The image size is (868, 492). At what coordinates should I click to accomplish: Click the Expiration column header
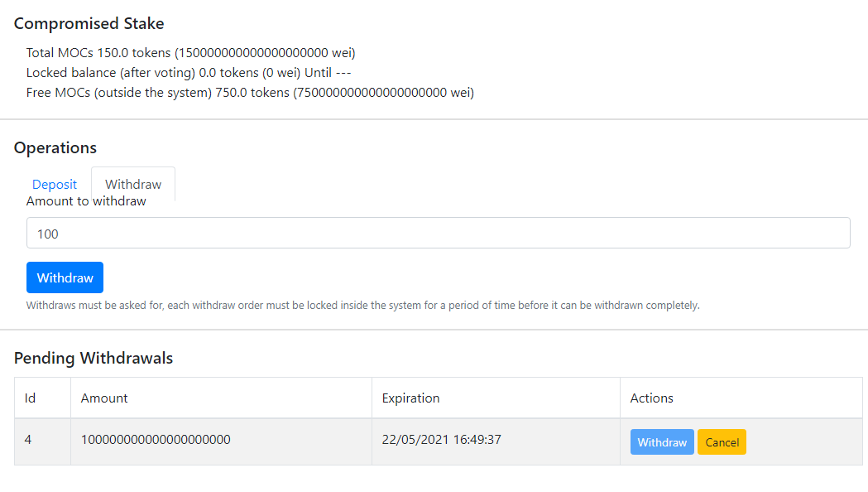(410, 398)
